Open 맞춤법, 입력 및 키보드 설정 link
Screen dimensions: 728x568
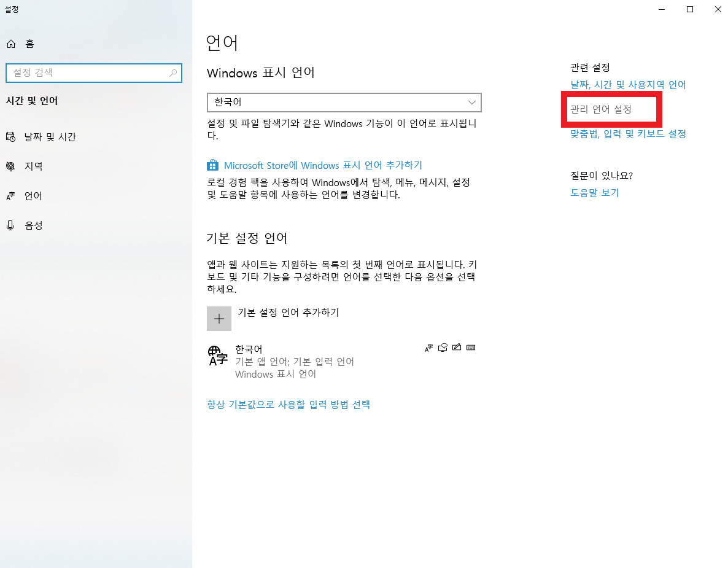pos(628,134)
